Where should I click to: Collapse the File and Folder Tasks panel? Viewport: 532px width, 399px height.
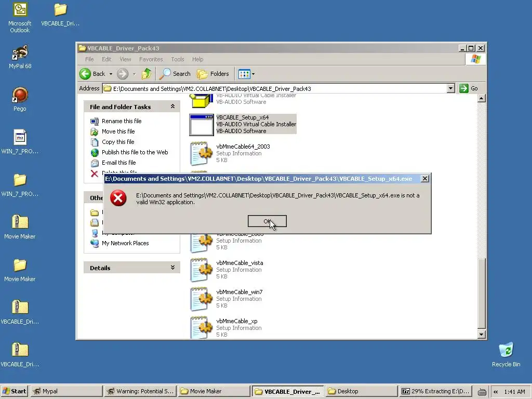(172, 107)
